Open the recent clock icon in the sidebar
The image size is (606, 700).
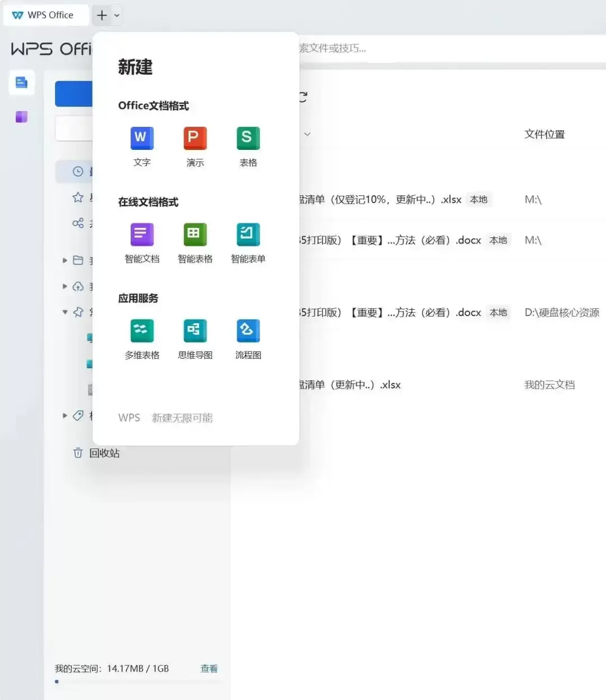pos(78,171)
